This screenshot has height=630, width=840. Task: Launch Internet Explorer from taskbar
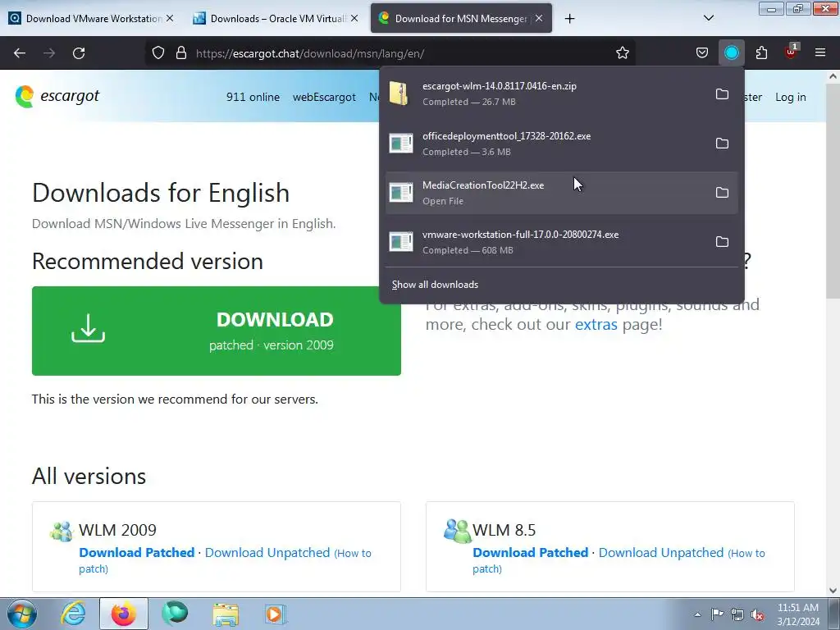coord(73,614)
